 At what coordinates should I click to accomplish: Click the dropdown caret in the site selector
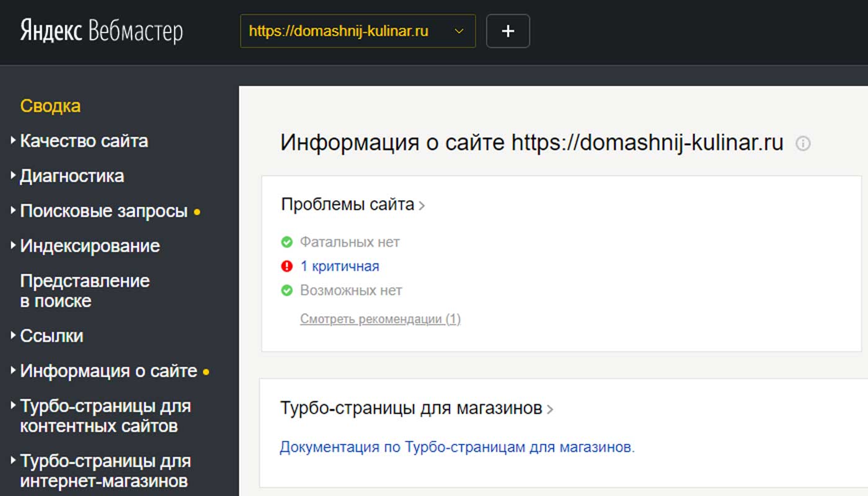coord(459,31)
